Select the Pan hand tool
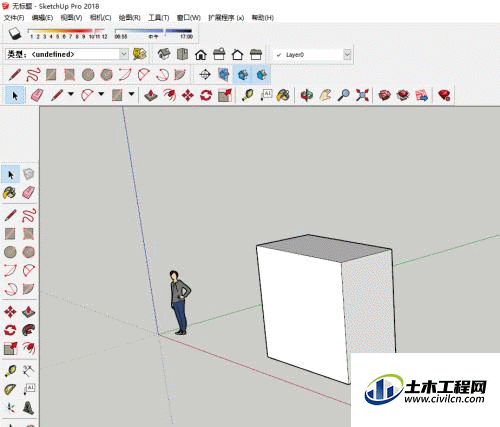 [x=325, y=95]
